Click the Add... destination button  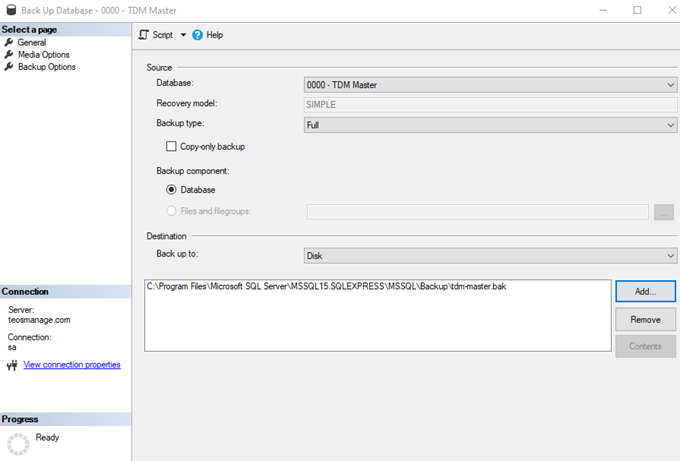coord(645,291)
